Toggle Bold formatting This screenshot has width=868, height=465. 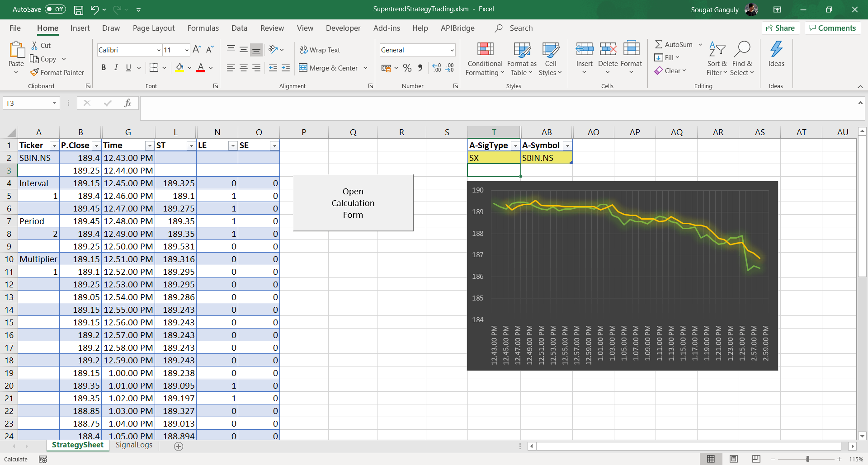103,67
